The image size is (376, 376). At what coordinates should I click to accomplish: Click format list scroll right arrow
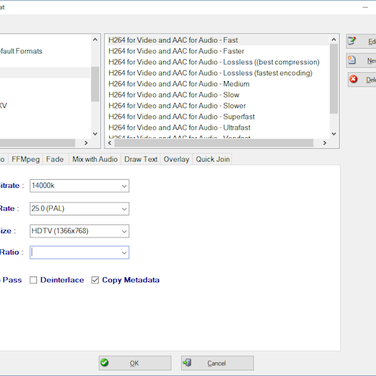[86, 143]
